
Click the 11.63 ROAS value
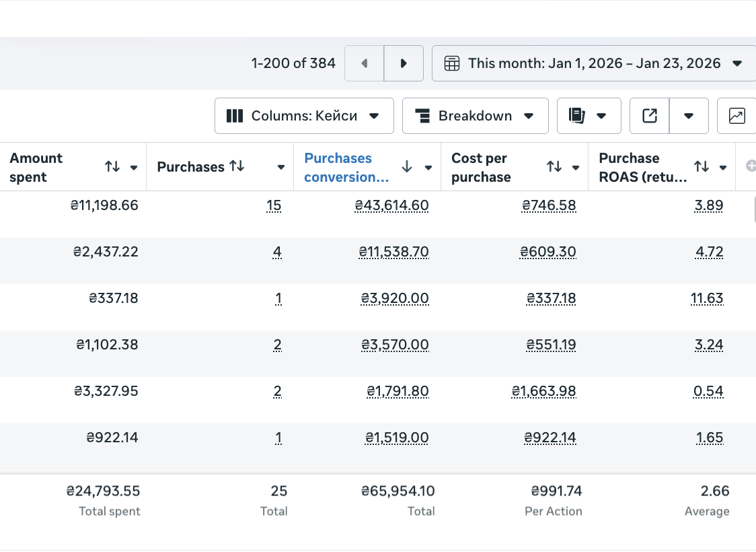point(707,298)
